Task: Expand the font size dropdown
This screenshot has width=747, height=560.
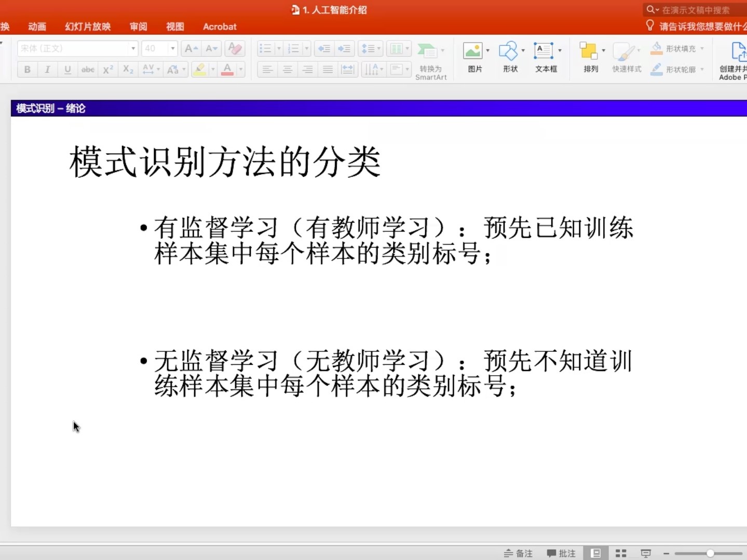Action: [172, 49]
